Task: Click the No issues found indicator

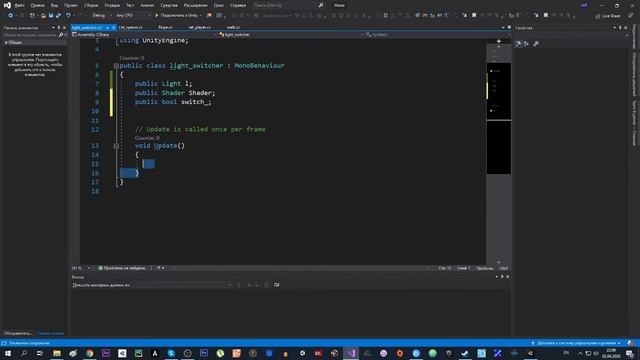Action: (x=122, y=268)
